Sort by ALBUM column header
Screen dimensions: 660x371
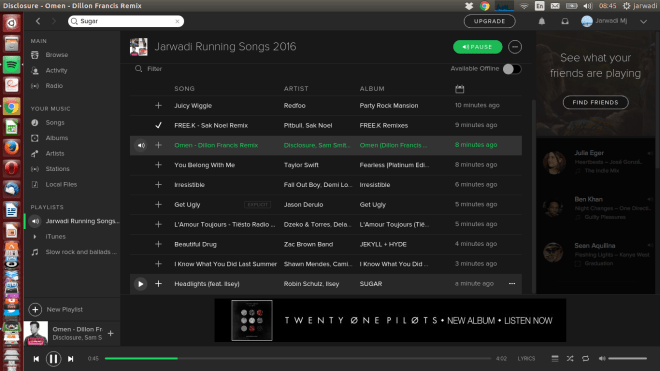[372, 88]
